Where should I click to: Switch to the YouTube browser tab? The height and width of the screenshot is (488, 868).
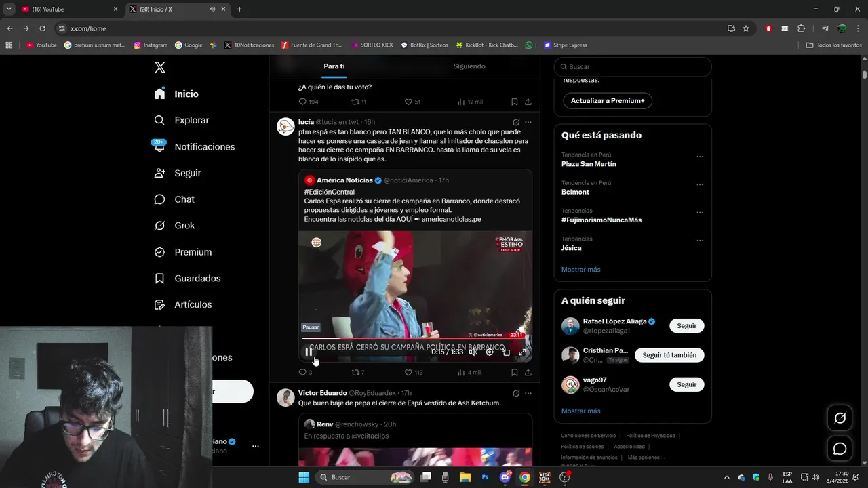(x=69, y=9)
